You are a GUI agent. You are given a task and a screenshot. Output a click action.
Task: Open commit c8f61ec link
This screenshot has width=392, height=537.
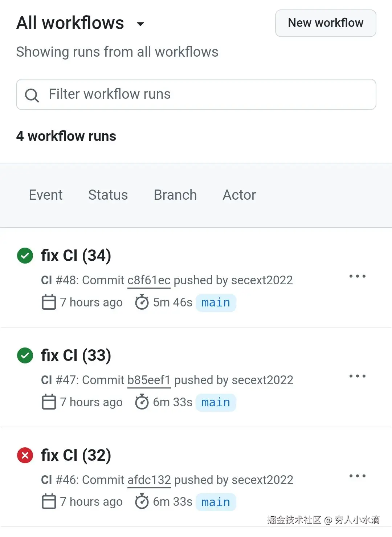pos(149,280)
